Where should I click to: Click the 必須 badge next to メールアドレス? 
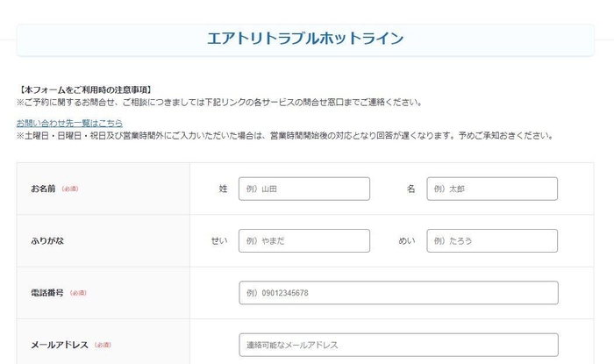point(103,345)
